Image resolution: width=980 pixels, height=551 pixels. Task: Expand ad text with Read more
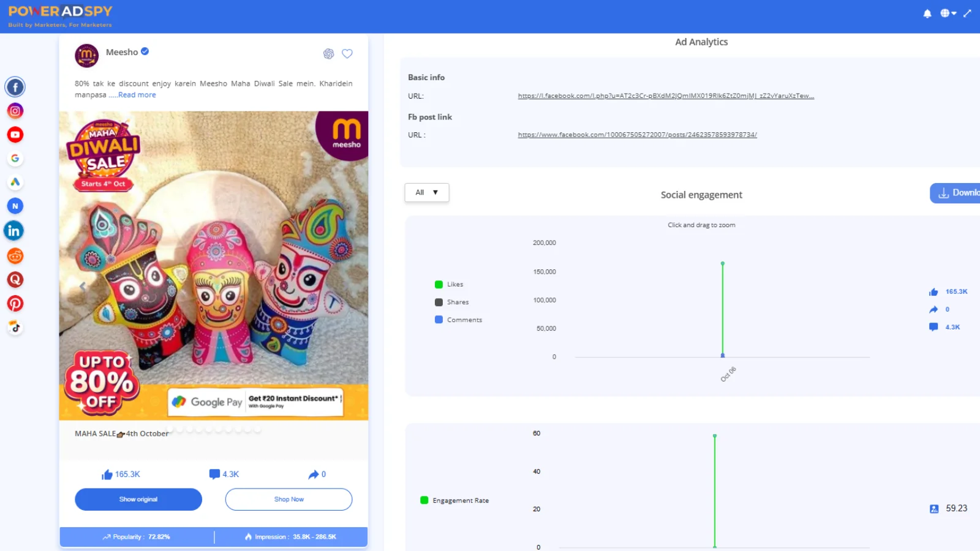tap(137, 95)
